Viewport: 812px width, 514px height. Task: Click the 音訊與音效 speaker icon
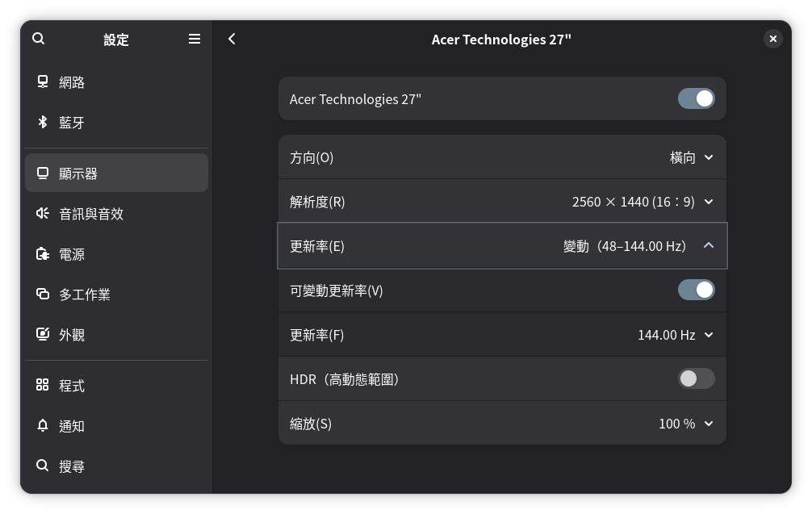[x=43, y=214]
